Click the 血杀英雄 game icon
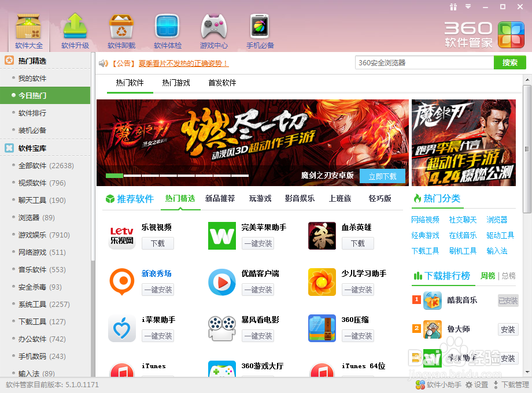This screenshot has width=532, height=393. (x=322, y=236)
